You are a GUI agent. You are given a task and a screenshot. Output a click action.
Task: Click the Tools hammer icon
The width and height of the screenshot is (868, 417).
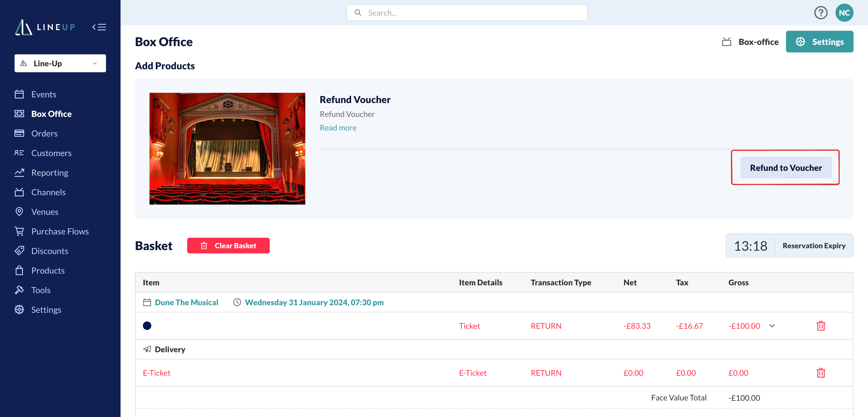19,290
